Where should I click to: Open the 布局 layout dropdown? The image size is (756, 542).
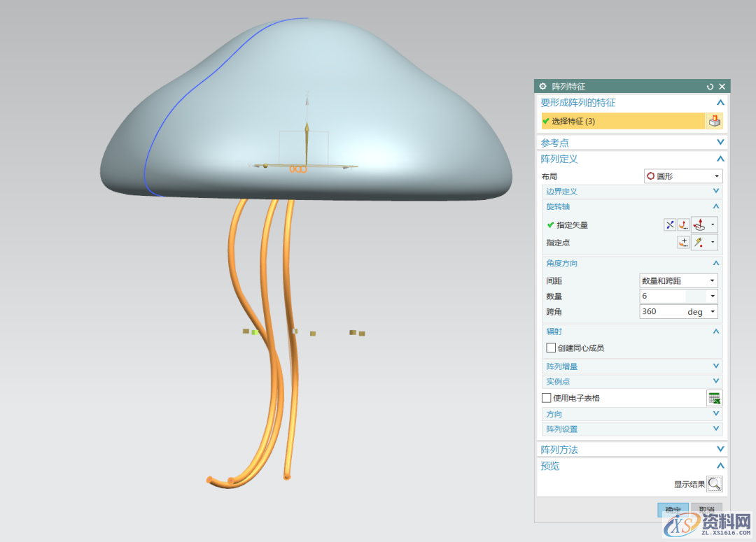tap(682, 176)
